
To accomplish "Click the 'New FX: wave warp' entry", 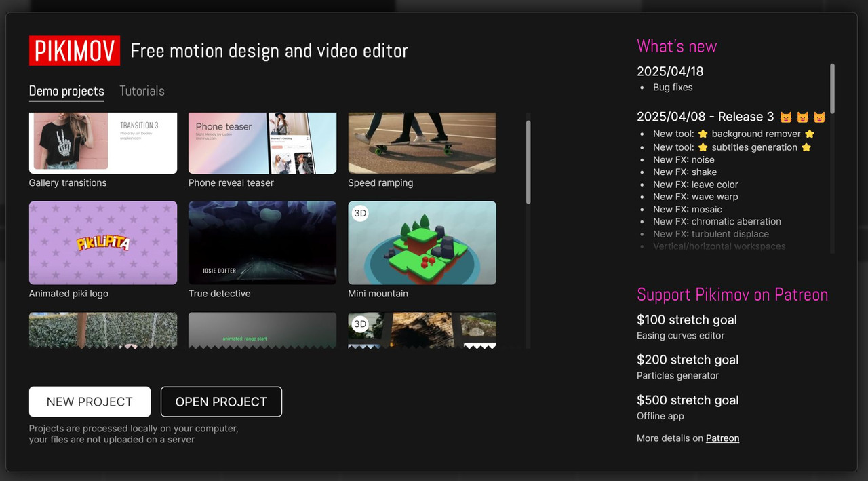I will click(x=696, y=197).
